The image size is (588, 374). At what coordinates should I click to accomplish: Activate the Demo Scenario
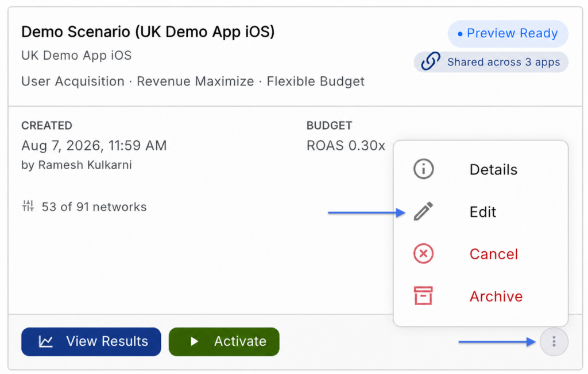click(224, 341)
